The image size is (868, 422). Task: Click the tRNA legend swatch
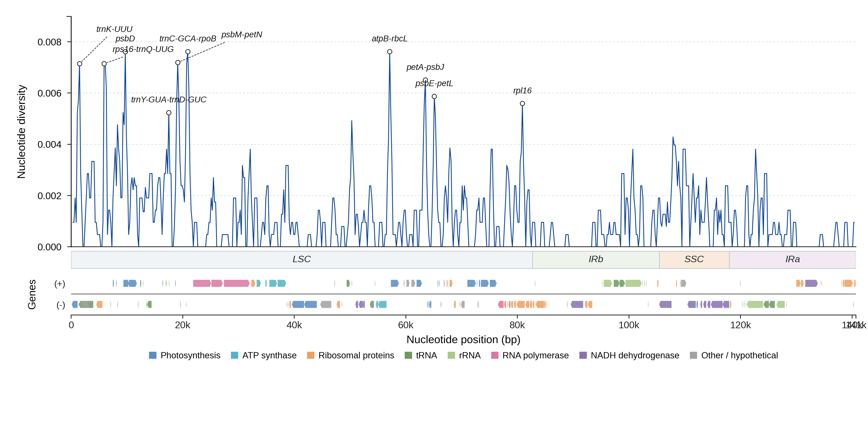click(408, 355)
